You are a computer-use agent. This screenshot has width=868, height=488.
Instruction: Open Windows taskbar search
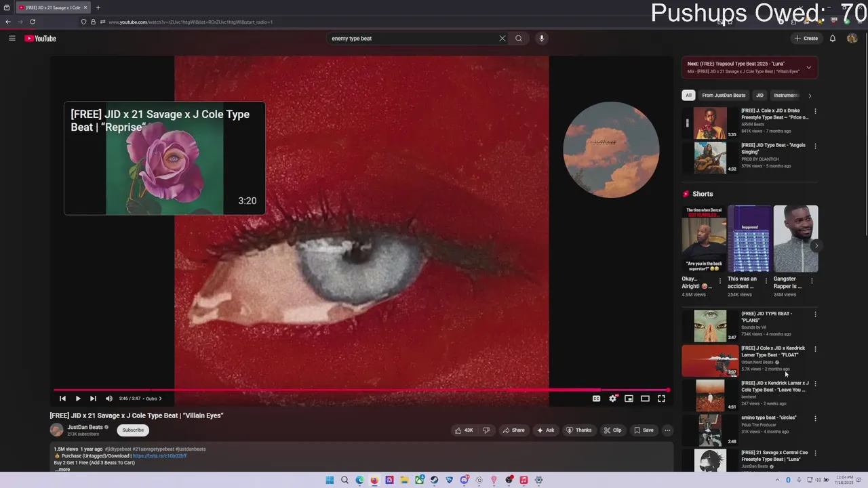point(344,480)
